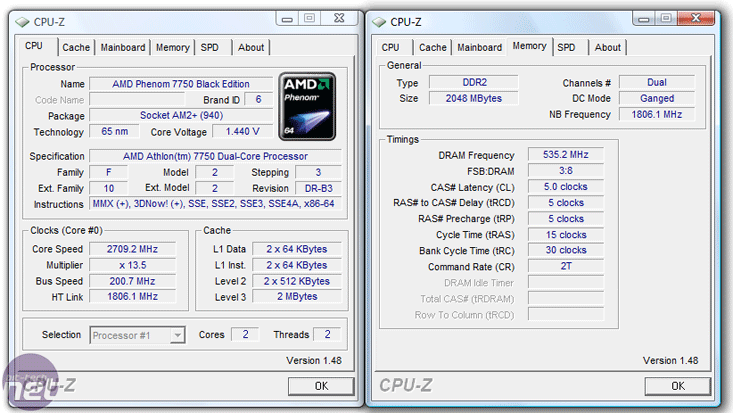Viewport: 733px width, 413px height.
Task: Click Cycle Time (tRAS) value 15 clocks
Action: 566,235
